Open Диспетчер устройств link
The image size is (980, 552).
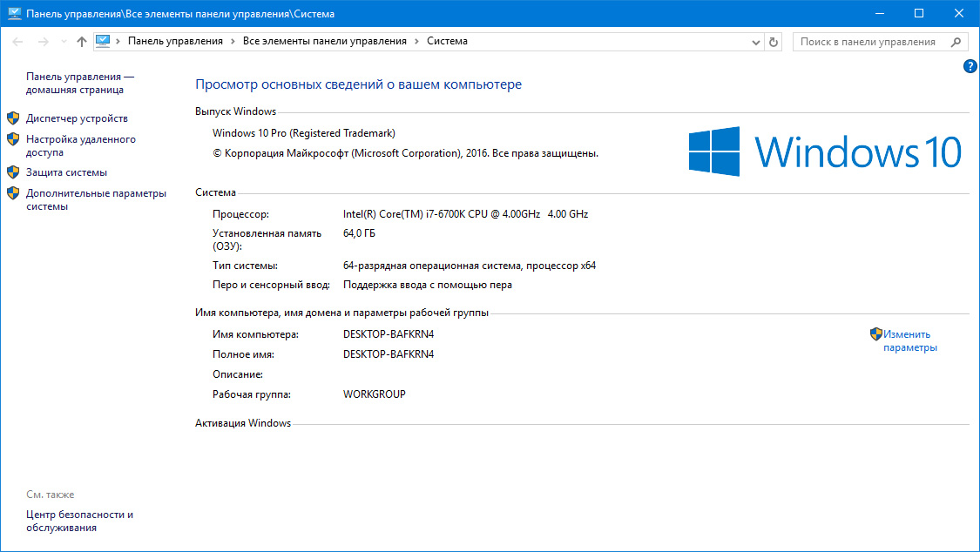pos(77,118)
